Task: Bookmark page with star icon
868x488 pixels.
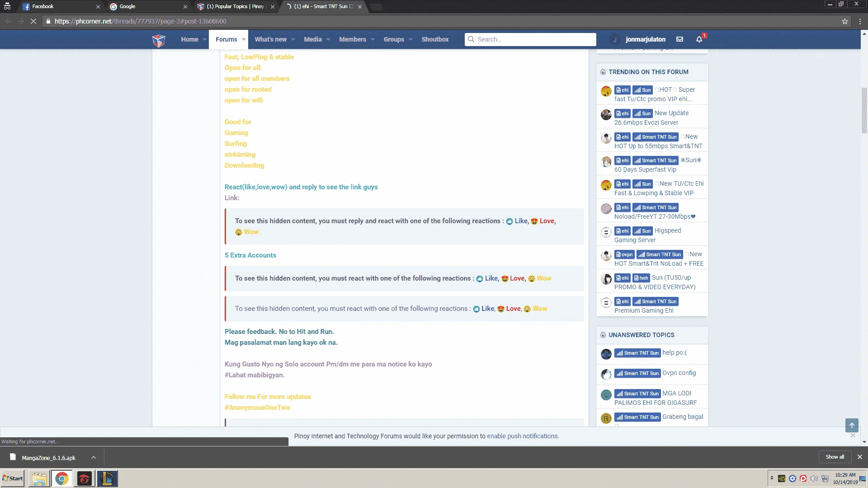Action: coord(845,21)
